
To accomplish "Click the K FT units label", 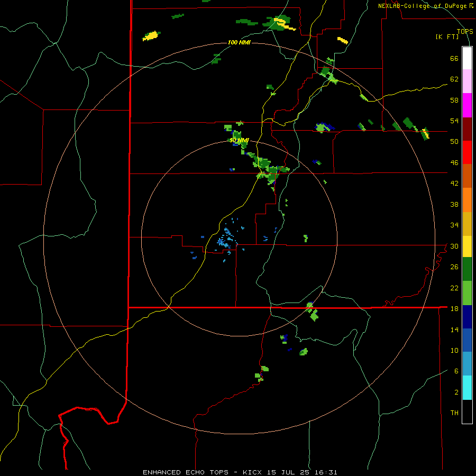I will click(x=447, y=36).
